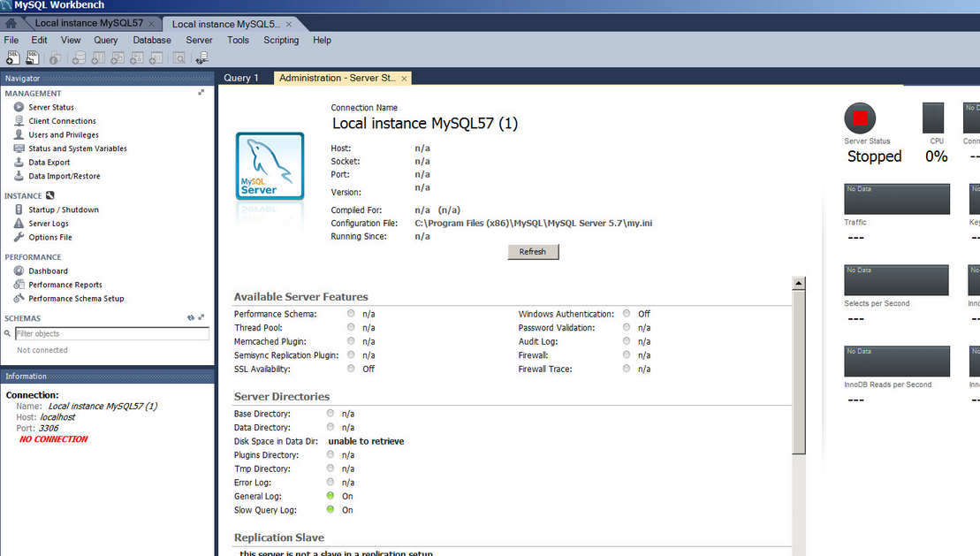The width and height of the screenshot is (980, 556).
Task: Click the InnoDB Reads per Second graph
Action: pyautogui.click(x=897, y=362)
